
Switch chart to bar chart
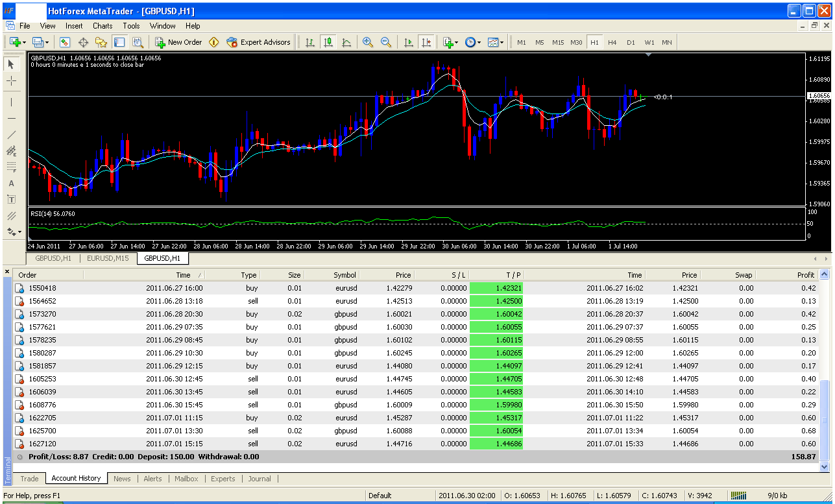click(x=310, y=42)
